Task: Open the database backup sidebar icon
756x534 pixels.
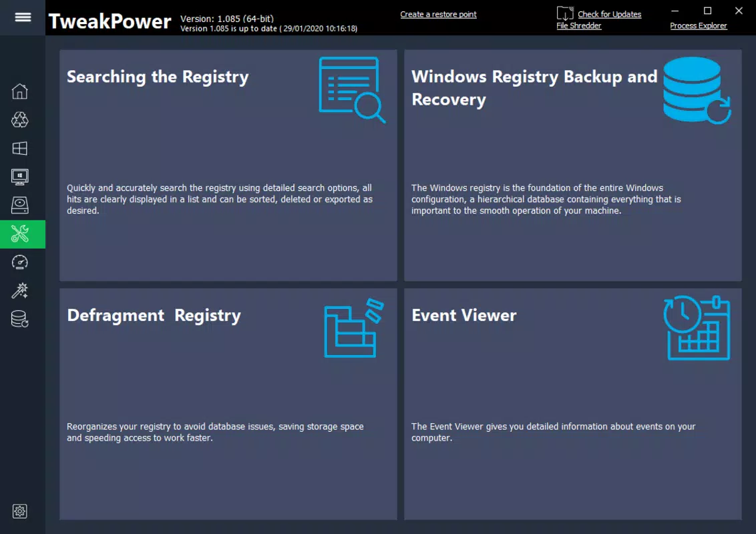Action: pos(20,319)
